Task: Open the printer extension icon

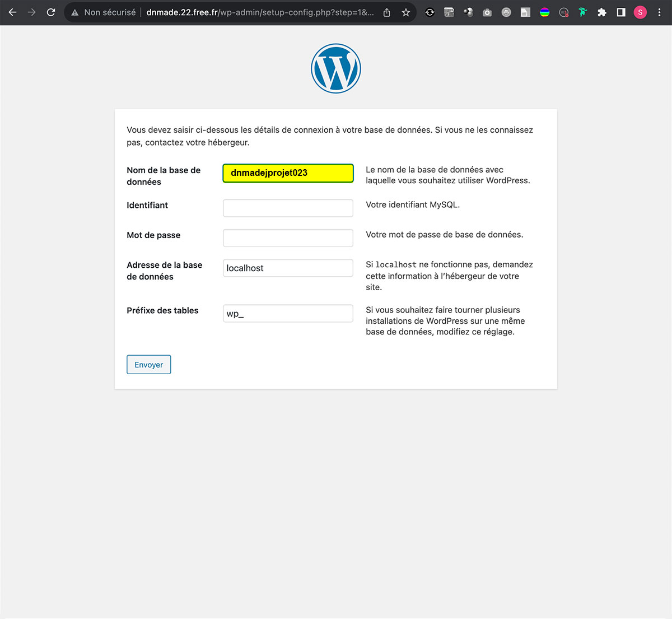Action: 506,12
